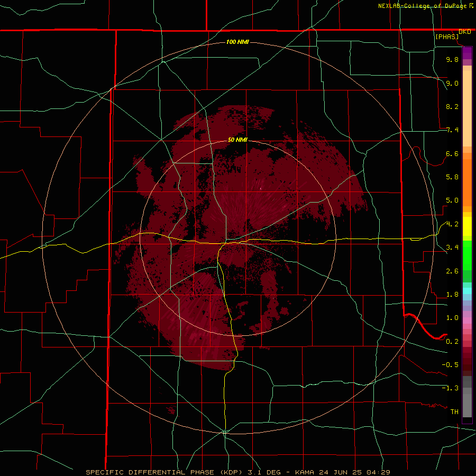
Task: Click the bright yellow color bar segment
Action: click(x=467, y=226)
